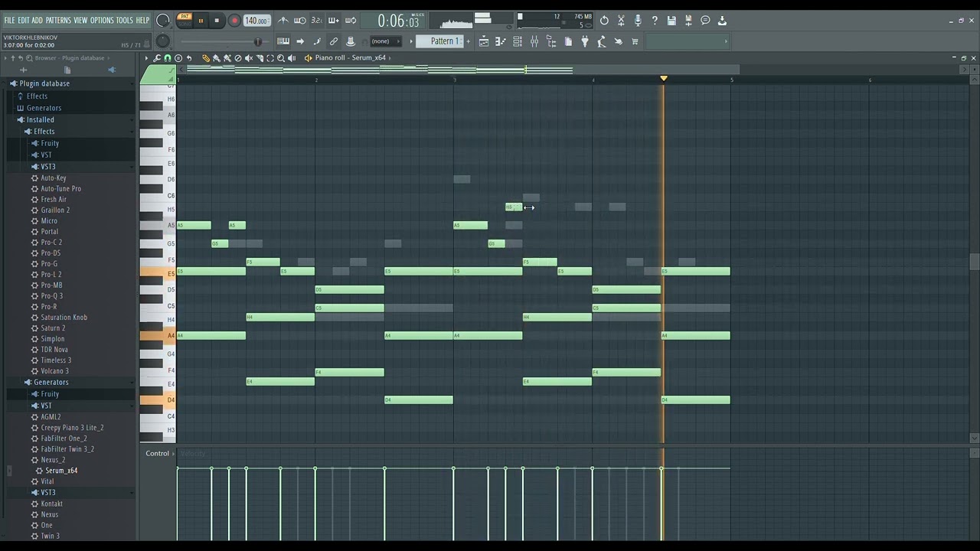Click the download tray icon
Image resolution: width=980 pixels, height=551 pixels.
[x=722, y=21]
